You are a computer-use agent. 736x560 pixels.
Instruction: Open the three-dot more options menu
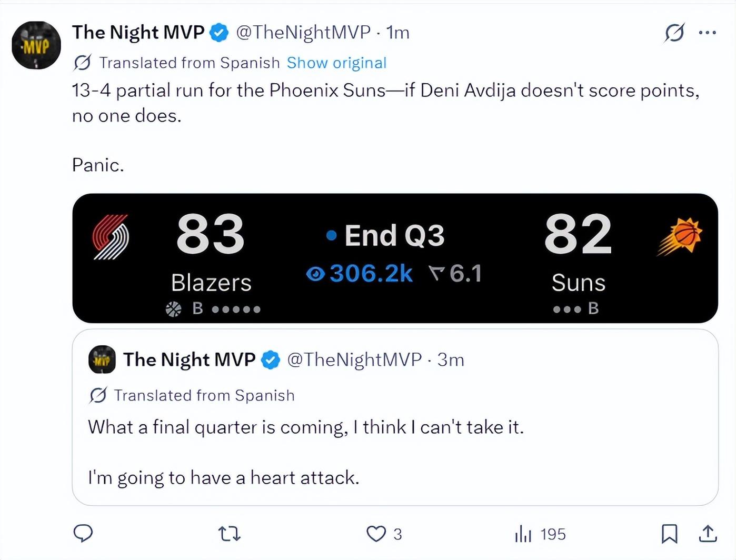(x=707, y=33)
